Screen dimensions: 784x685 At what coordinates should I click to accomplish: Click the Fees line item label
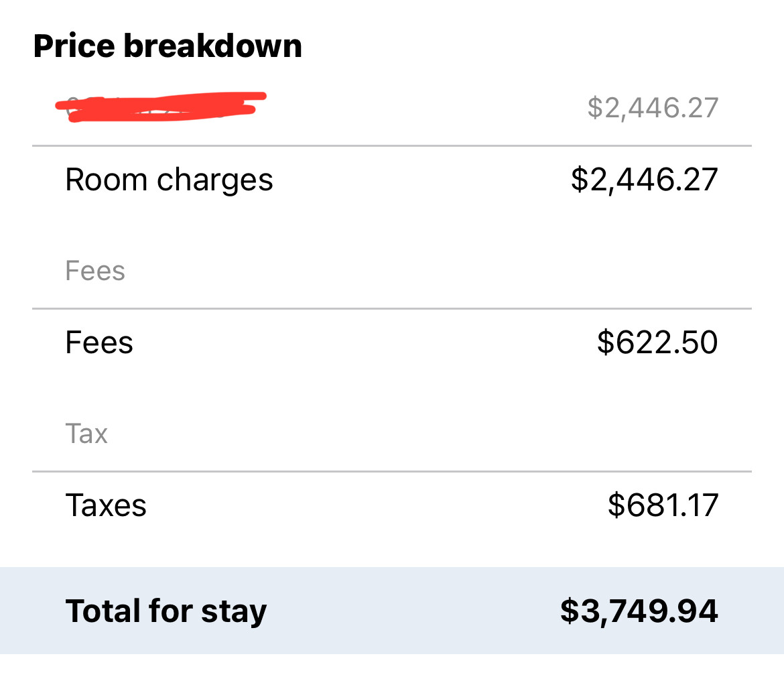(x=99, y=342)
